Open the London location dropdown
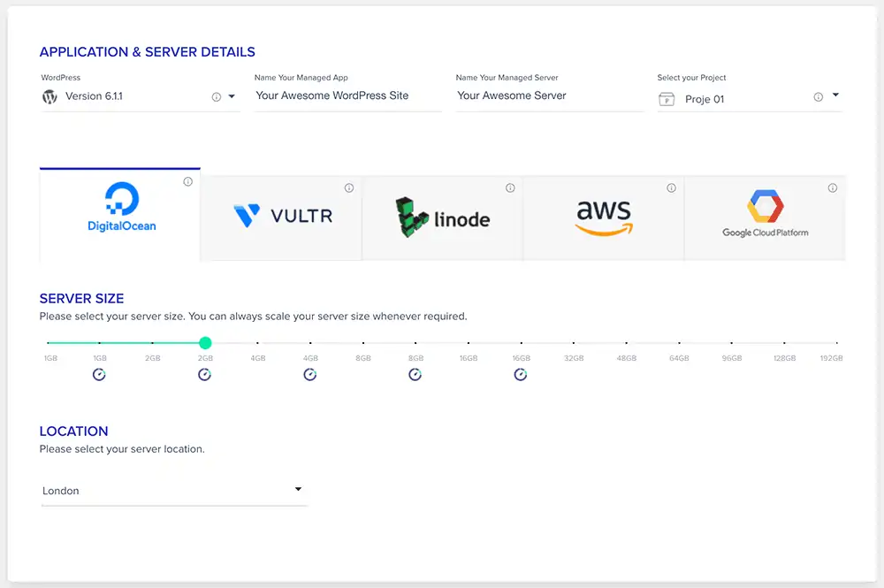The image size is (884, 588). pyautogui.click(x=174, y=491)
